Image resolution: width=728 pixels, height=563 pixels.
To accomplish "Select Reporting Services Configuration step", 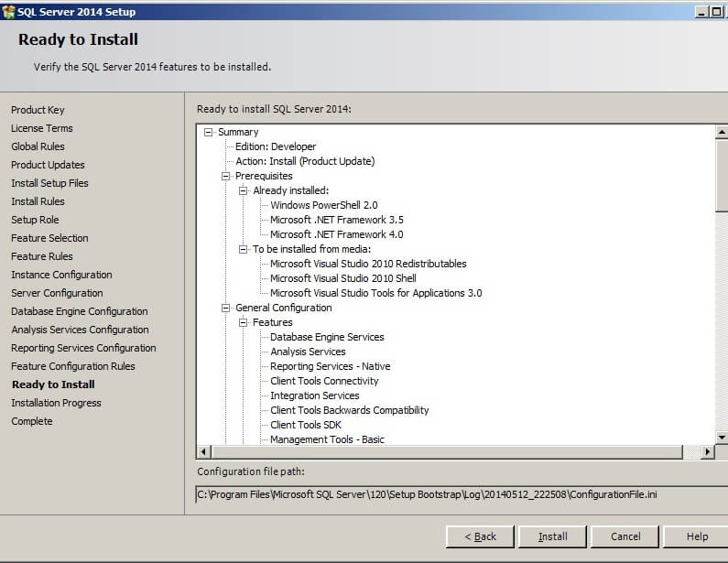I will tap(83, 348).
